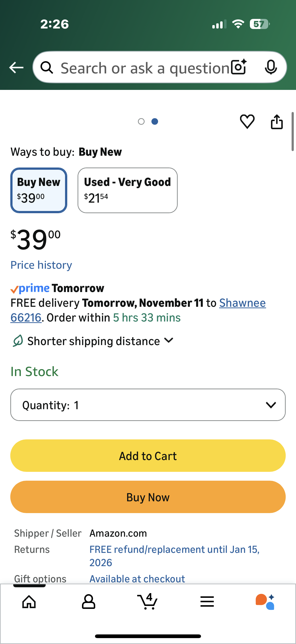The height and width of the screenshot is (644, 296).
Task: Select the Buy New option
Action: point(39,190)
